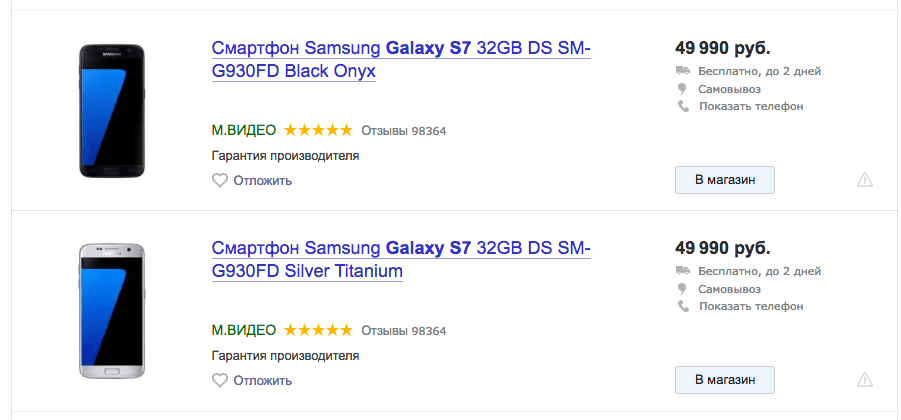Click silver Galaxy S7 product image
The height and width of the screenshot is (420, 901).
(x=111, y=311)
